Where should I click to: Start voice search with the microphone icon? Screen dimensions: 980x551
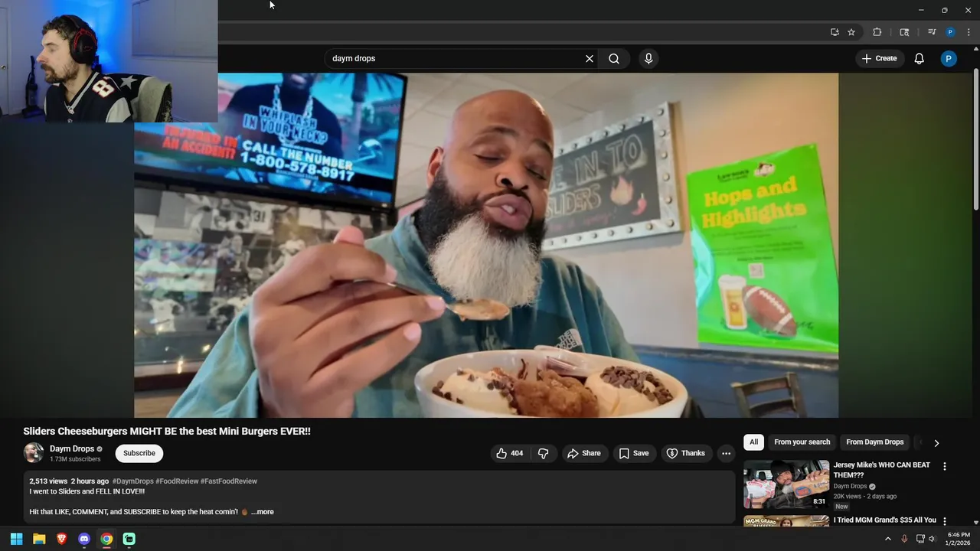click(x=648, y=58)
